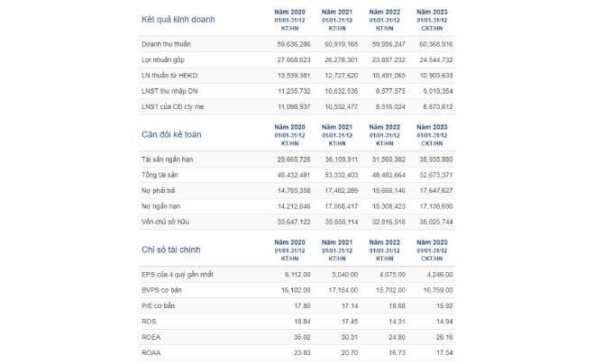Click Năm 2021 header in Cân đối kế toán
The width and height of the screenshot is (595, 364).
[x=337, y=127]
